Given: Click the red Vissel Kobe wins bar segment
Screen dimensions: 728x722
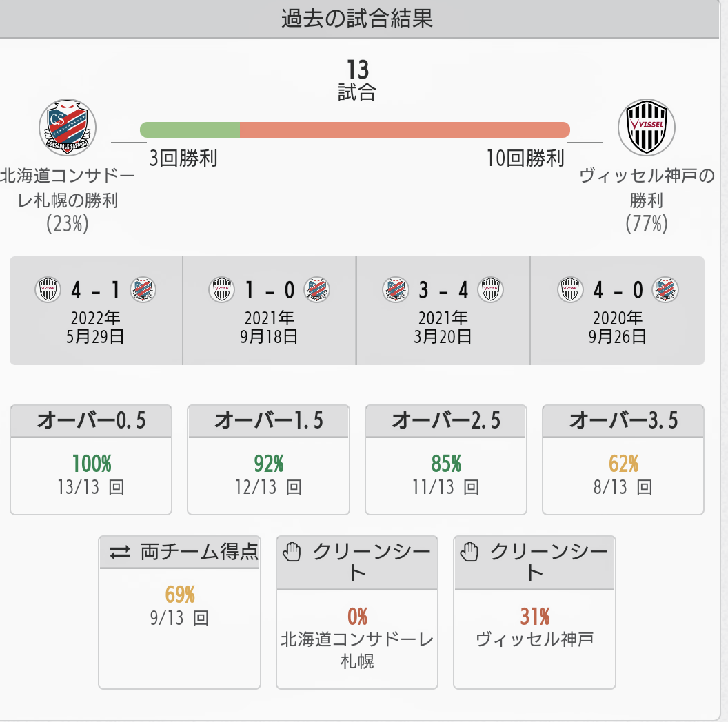Looking at the screenshot, I should point(404,130).
